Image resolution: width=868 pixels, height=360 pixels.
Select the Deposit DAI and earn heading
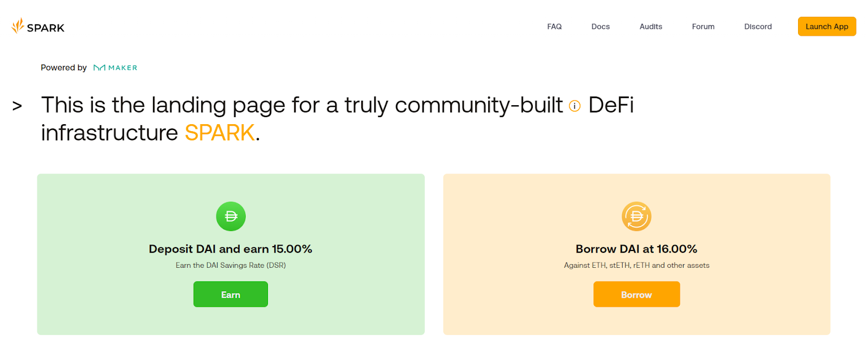coord(231,249)
